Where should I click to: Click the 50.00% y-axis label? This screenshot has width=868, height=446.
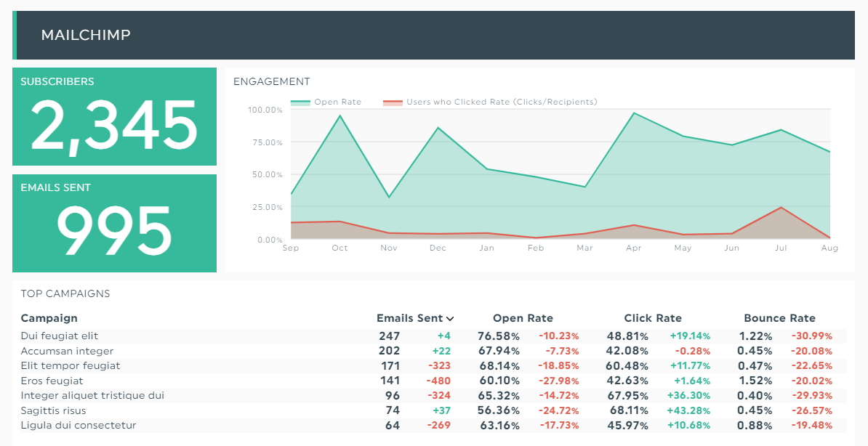pos(267,174)
